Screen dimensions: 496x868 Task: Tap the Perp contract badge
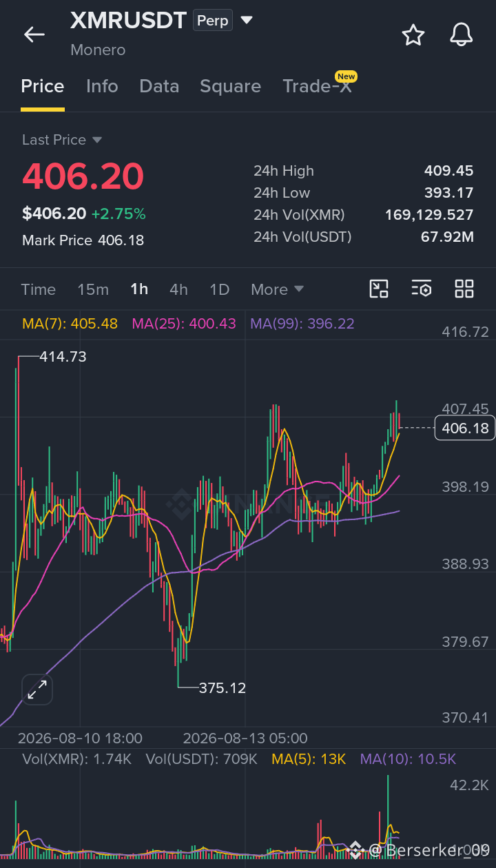click(x=213, y=21)
